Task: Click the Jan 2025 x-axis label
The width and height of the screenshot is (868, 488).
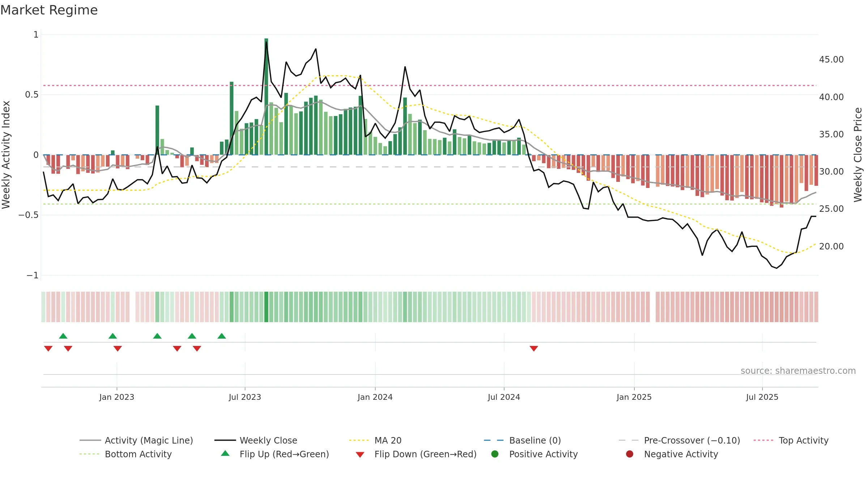Action: [x=634, y=397]
